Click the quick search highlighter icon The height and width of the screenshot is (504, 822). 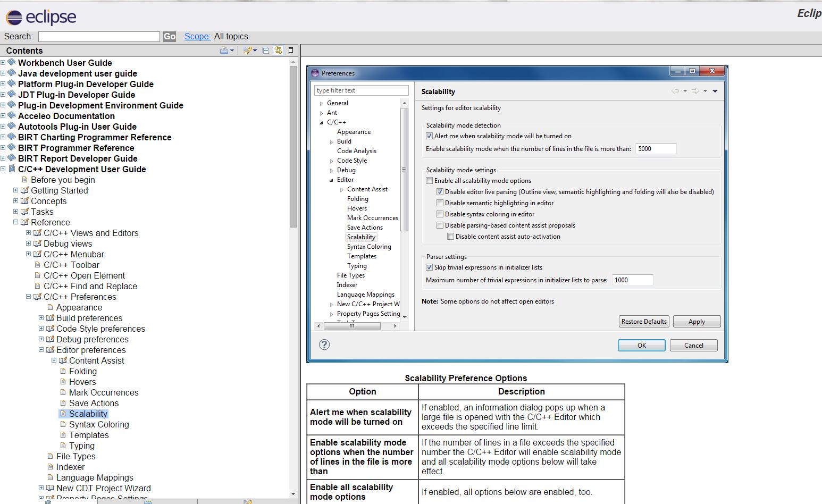click(247, 51)
